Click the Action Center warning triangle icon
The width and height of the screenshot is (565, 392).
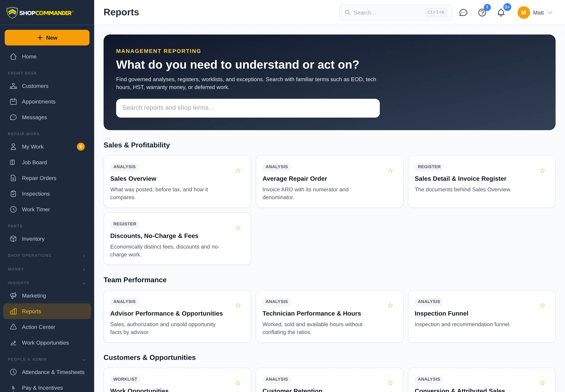tap(13, 327)
